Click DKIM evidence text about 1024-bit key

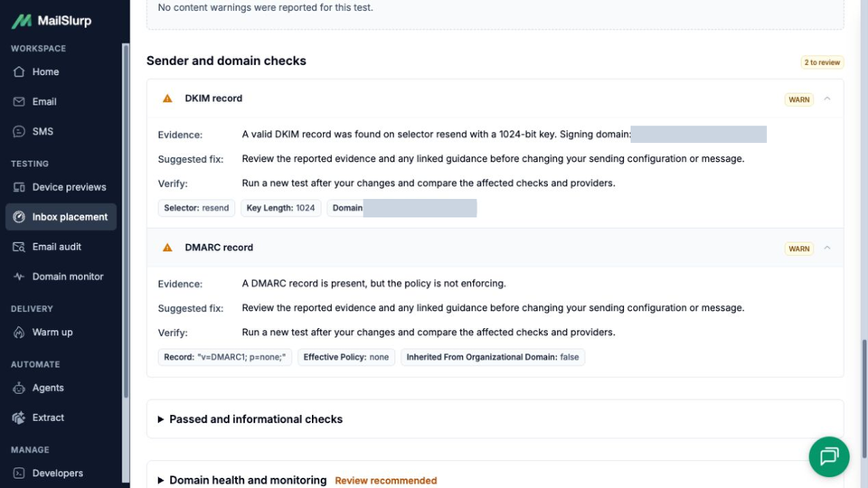pyautogui.click(x=436, y=135)
